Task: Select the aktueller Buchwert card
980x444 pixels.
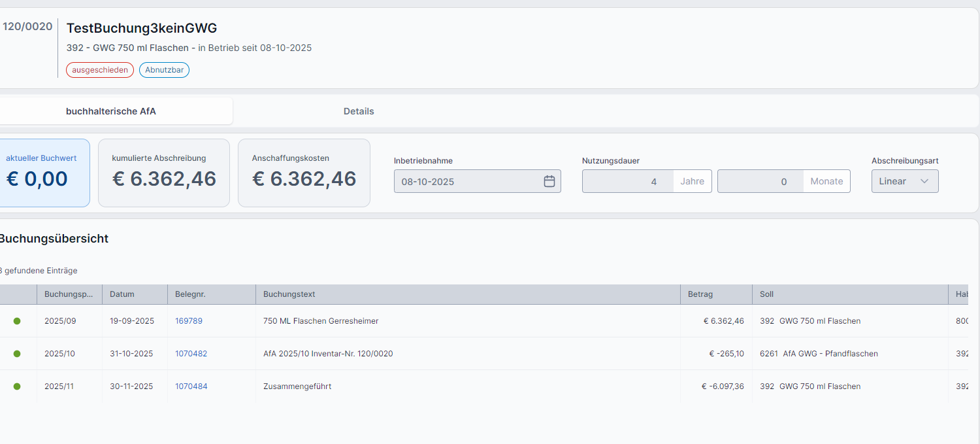Action: tap(41, 173)
